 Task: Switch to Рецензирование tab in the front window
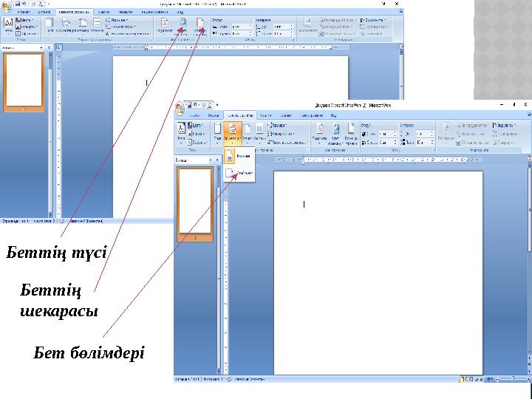312,115
